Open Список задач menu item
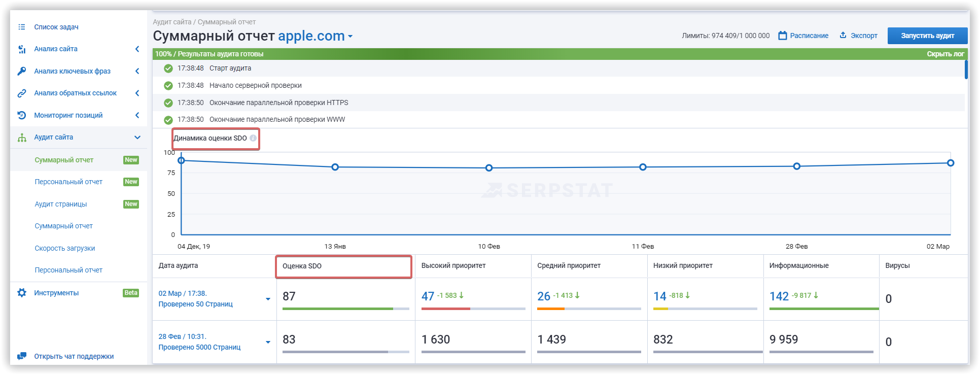 tap(56, 27)
